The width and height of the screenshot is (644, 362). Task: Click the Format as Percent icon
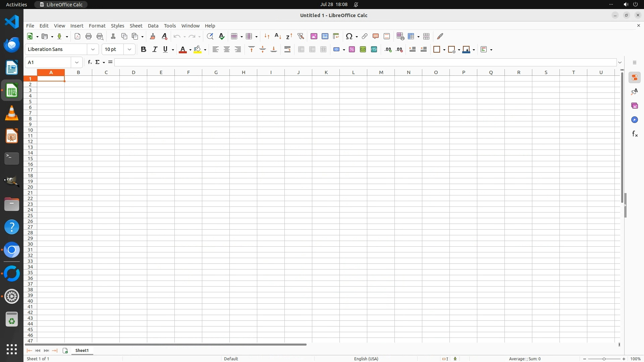pyautogui.click(x=352, y=50)
